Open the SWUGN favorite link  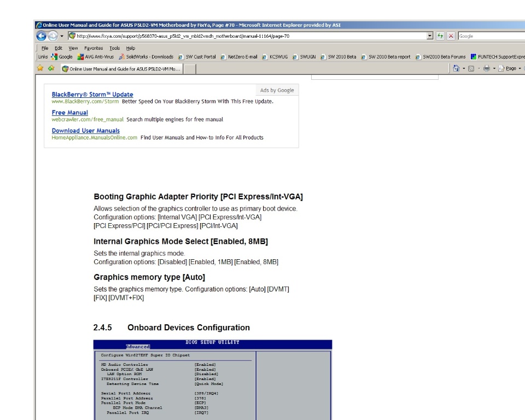tap(305, 57)
